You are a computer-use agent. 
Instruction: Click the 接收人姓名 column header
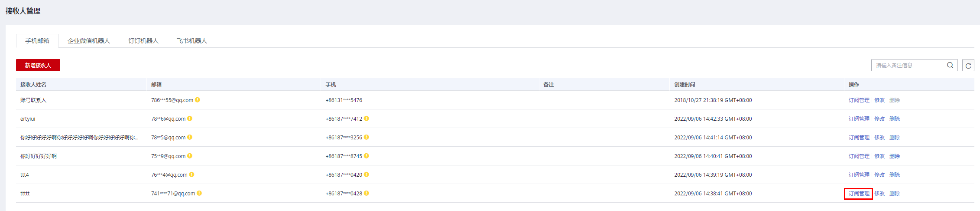pyautogui.click(x=33, y=85)
